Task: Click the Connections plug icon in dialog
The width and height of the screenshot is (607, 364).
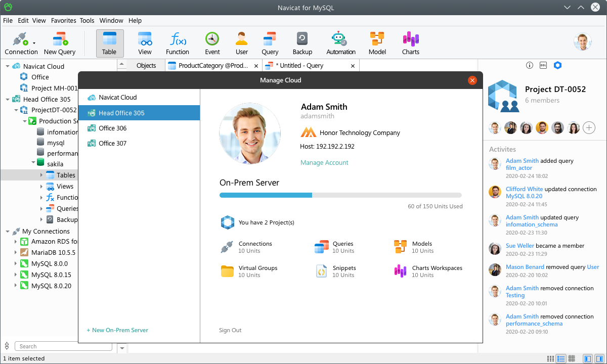Action: (x=227, y=247)
